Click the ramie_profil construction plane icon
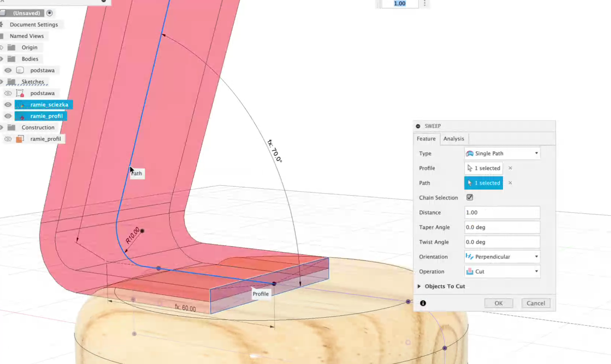Screen dimensions: 611x364 pos(20,139)
